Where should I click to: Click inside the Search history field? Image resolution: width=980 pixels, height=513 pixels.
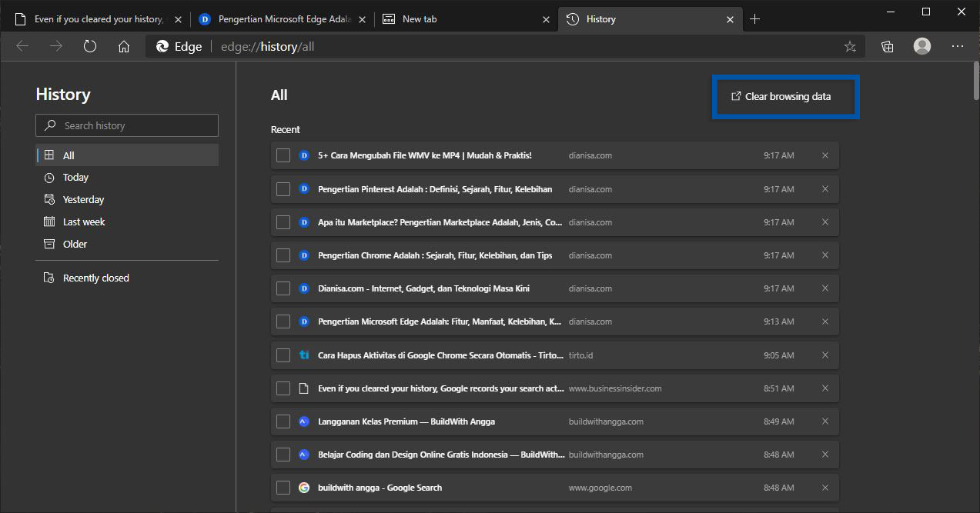pyautogui.click(x=126, y=125)
